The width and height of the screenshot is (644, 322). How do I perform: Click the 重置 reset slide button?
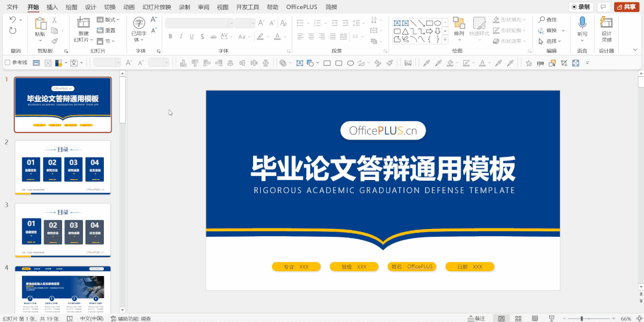[106, 30]
